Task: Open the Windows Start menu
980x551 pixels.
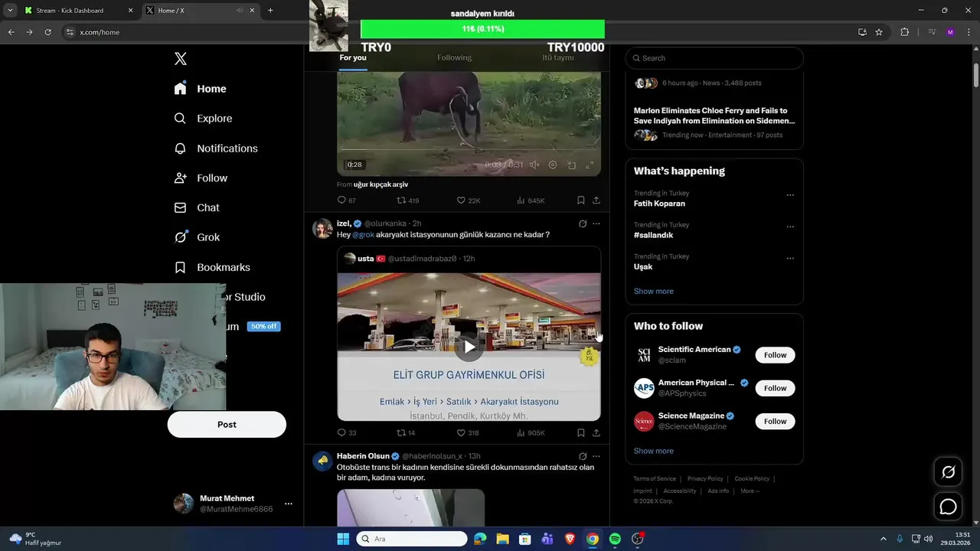Action: (x=343, y=539)
